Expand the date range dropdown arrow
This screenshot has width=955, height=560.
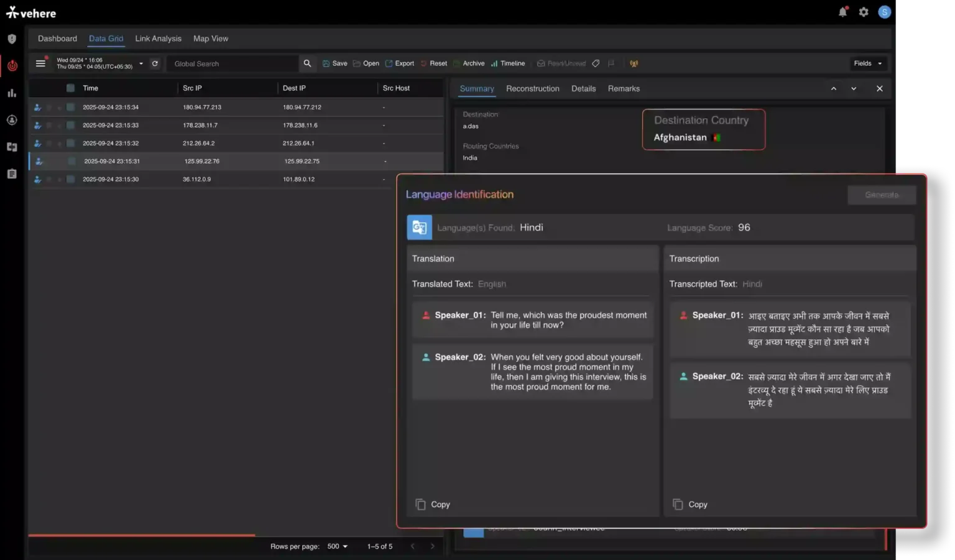pyautogui.click(x=141, y=63)
